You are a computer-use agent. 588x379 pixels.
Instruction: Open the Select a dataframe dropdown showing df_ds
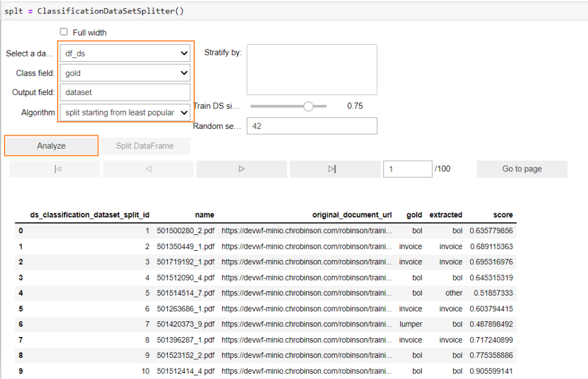pos(125,53)
